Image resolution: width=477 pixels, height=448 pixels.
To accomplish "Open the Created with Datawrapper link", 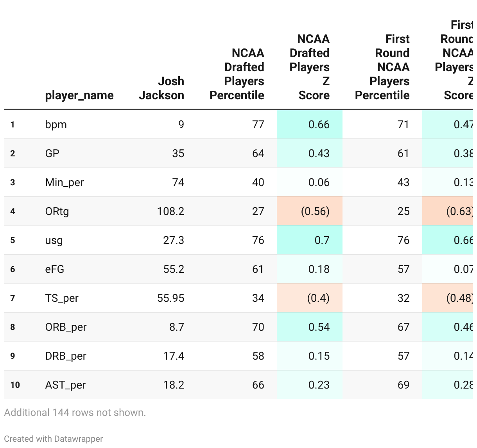I will pos(54,439).
